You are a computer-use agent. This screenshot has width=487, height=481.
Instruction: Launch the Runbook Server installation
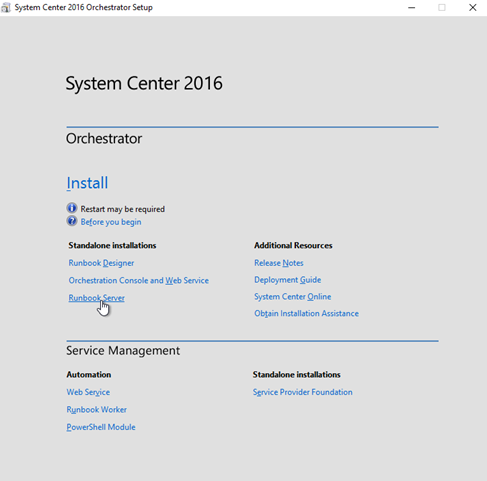click(x=97, y=298)
